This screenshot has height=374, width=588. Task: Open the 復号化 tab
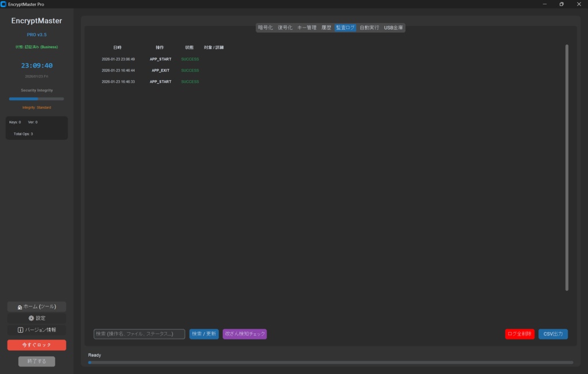285,27
